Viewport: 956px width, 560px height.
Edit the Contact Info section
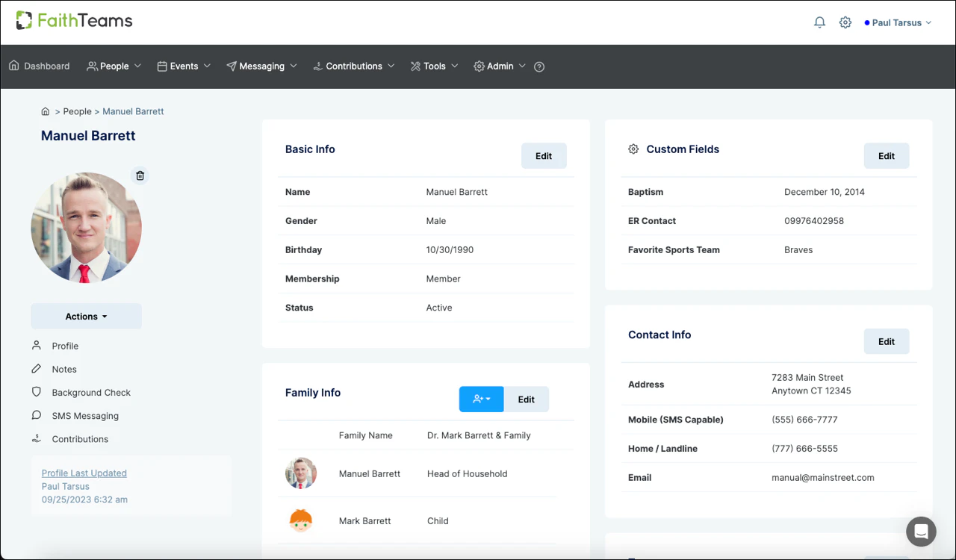click(x=887, y=341)
